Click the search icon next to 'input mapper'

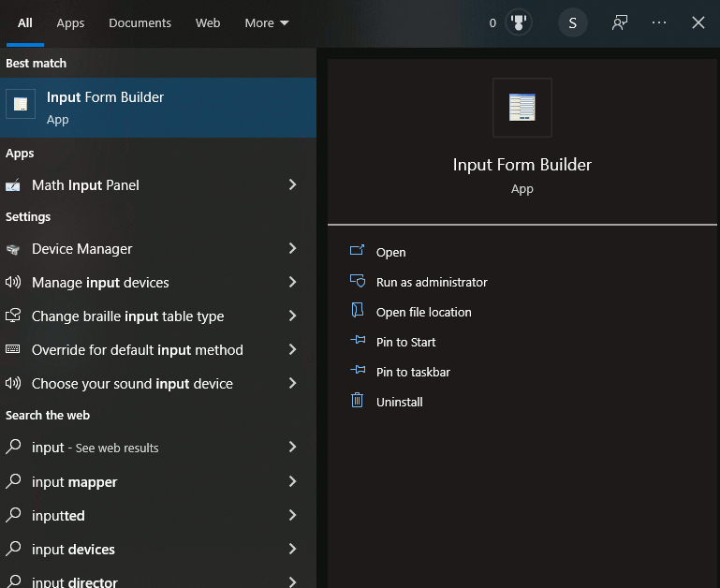pyautogui.click(x=13, y=481)
